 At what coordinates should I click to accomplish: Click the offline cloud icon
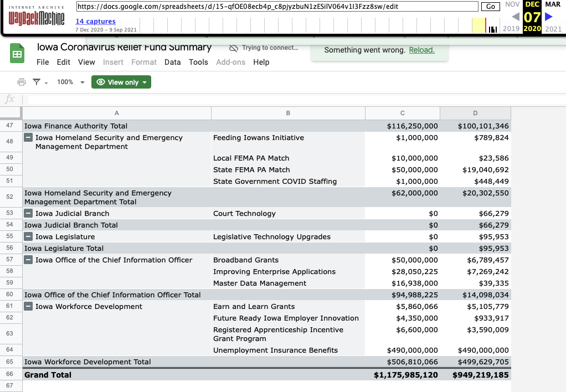tap(234, 48)
